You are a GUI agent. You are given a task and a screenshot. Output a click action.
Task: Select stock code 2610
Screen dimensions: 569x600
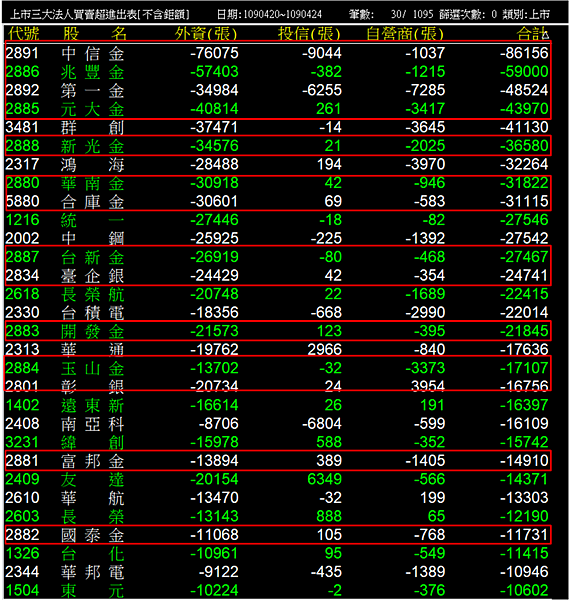[22, 497]
